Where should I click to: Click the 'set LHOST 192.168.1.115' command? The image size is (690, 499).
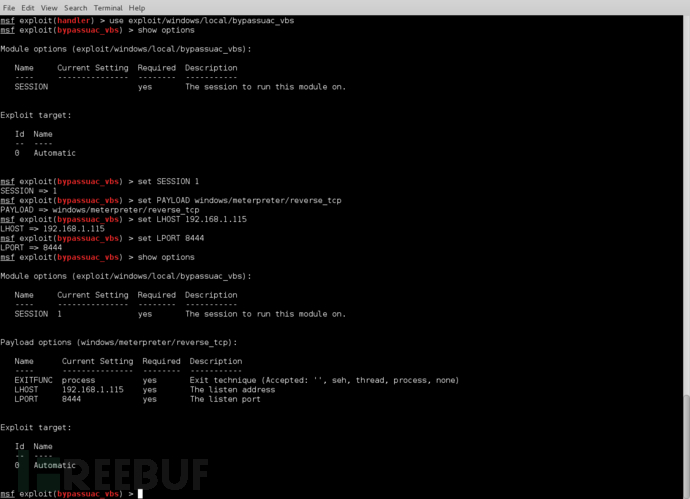(x=192, y=219)
